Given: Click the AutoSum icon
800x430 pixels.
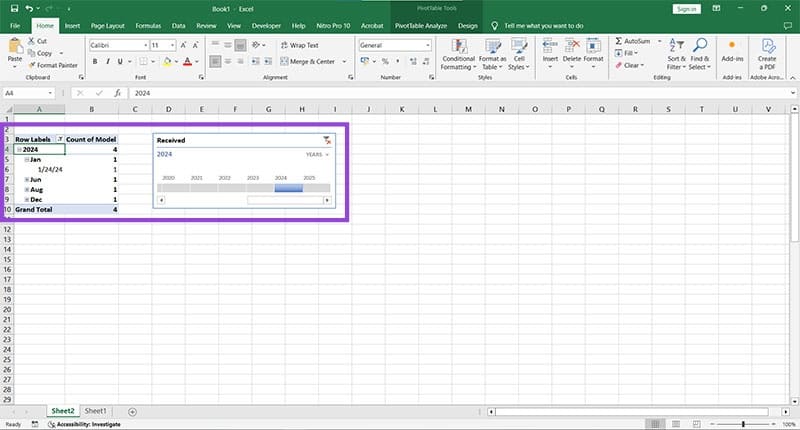Looking at the screenshot, I should [x=619, y=40].
